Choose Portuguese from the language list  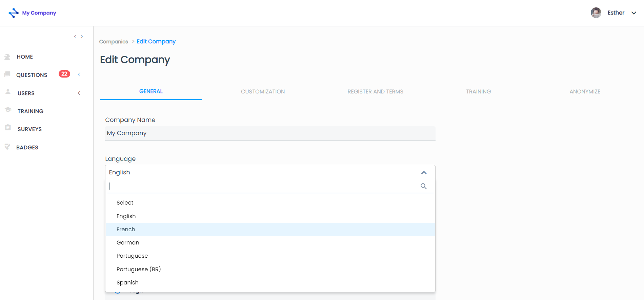pos(270,256)
